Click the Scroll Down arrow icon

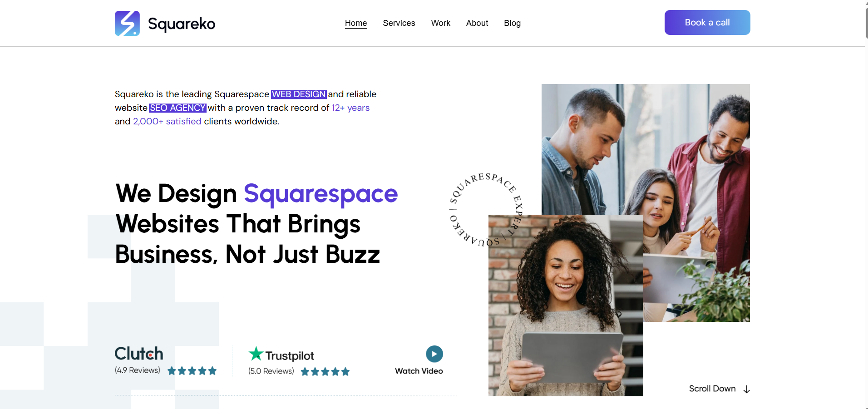pos(747,389)
